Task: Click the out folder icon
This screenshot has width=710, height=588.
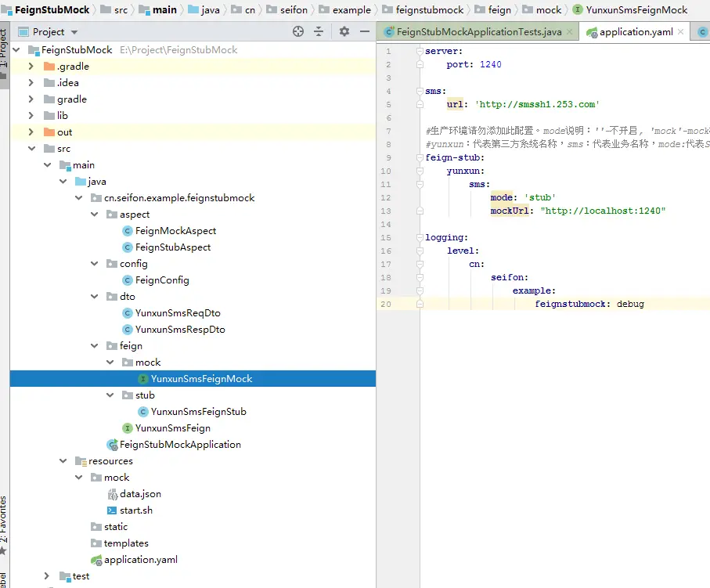Action: pos(49,132)
